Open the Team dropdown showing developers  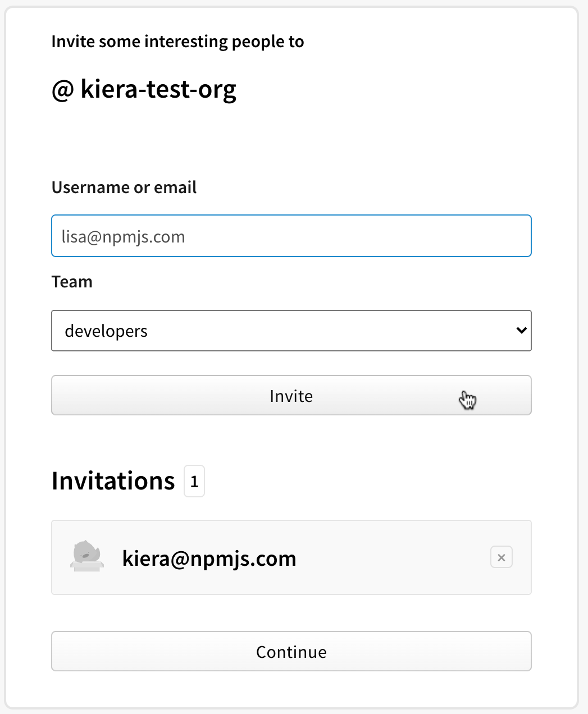coord(291,331)
